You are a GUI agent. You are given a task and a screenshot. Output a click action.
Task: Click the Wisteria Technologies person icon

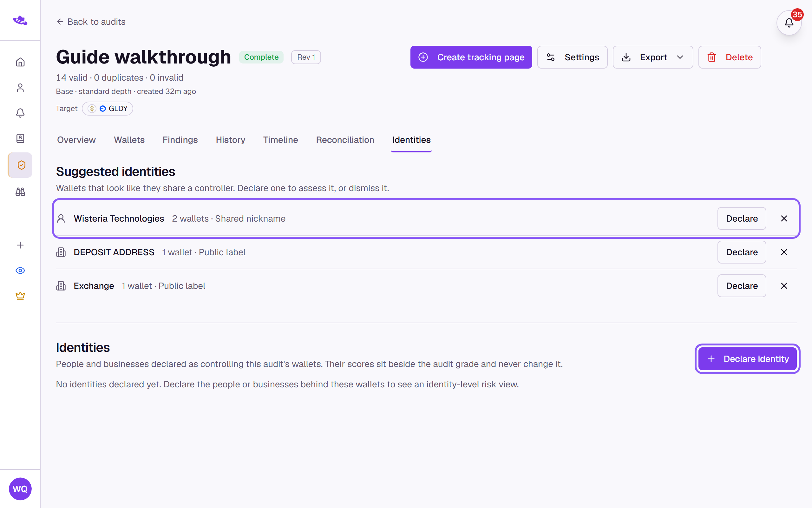point(61,218)
